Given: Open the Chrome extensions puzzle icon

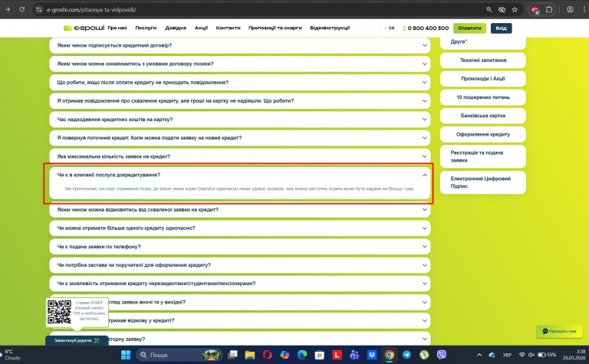Looking at the screenshot, I should [549, 10].
